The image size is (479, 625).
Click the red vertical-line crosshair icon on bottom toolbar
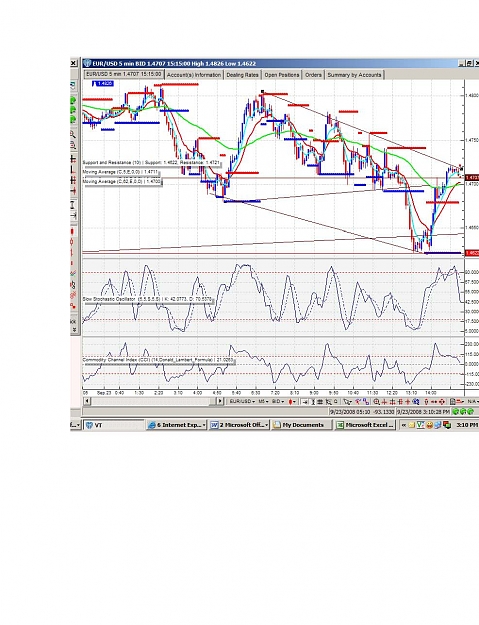pos(385,401)
